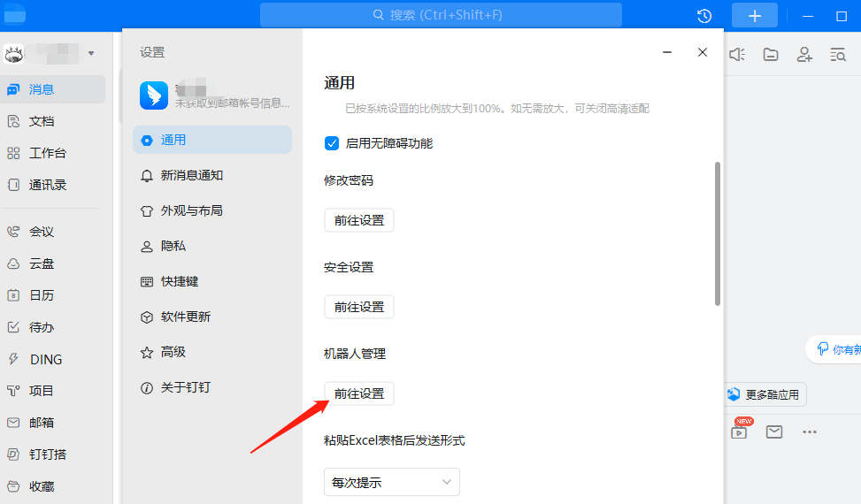Click the add member icon
Screen dimensions: 861x504
(x=804, y=54)
